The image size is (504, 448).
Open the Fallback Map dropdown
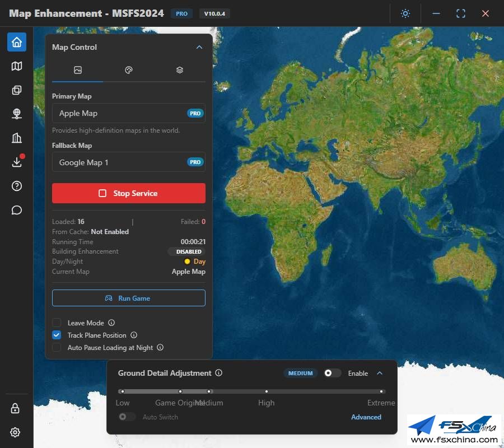[129, 162]
